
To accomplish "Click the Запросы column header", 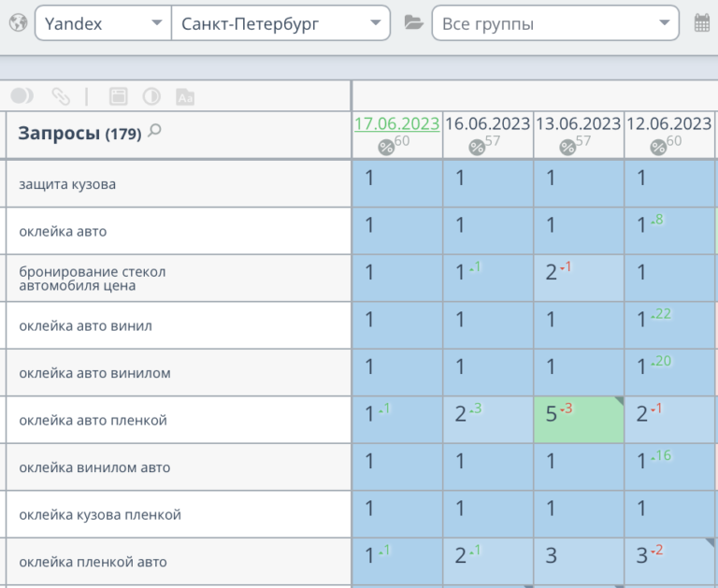I will point(58,134).
